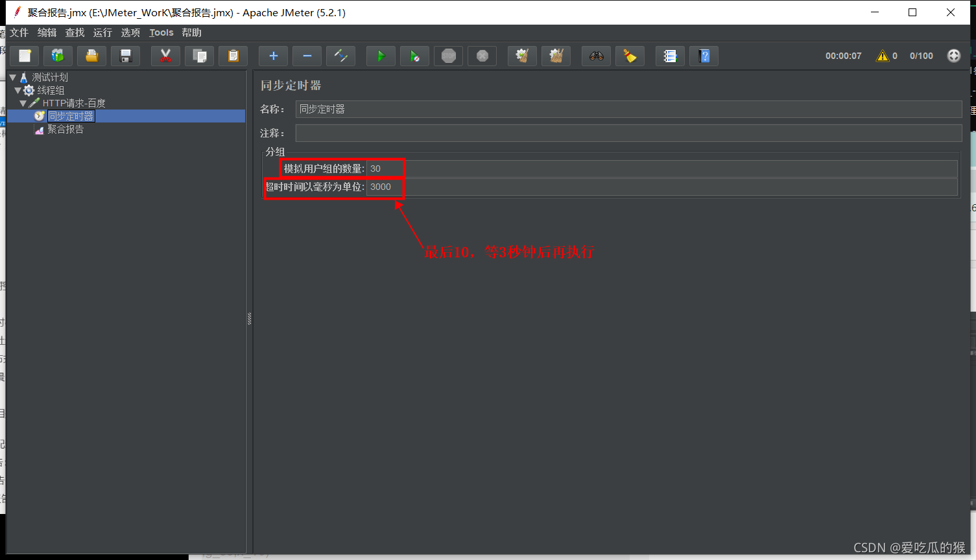Click the 注释 comment input field
Image resolution: width=976 pixels, height=560 pixels.
628,133
